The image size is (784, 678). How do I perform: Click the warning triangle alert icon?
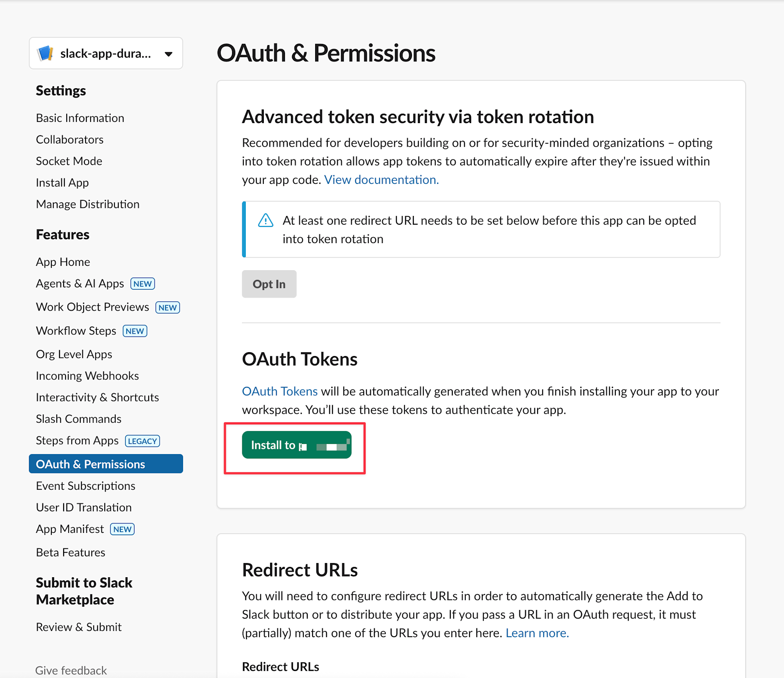pyautogui.click(x=265, y=221)
